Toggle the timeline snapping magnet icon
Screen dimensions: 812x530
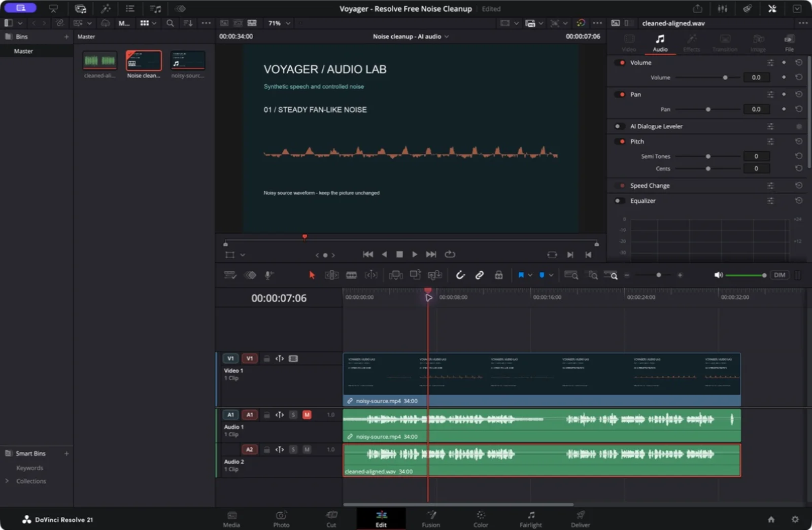point(460,275)
